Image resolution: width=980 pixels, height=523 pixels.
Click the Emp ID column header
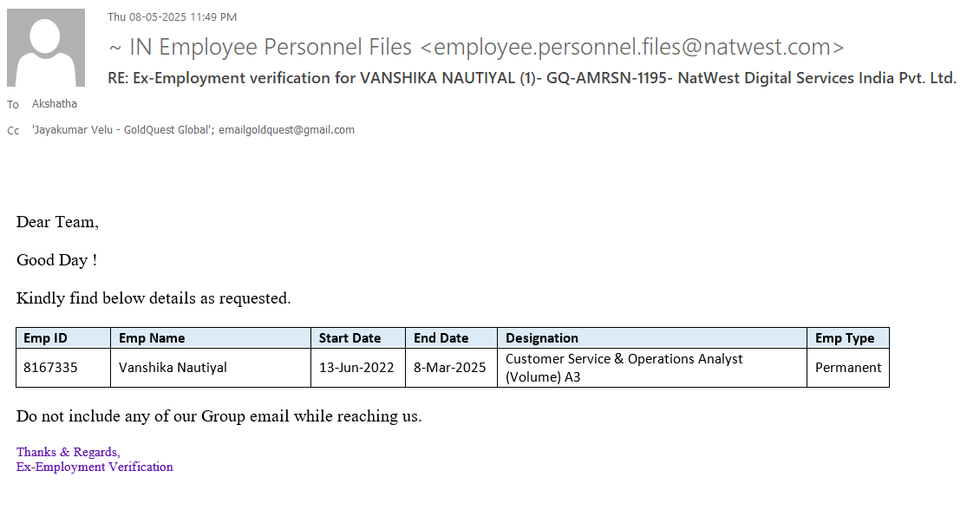[x=45, y=338]
